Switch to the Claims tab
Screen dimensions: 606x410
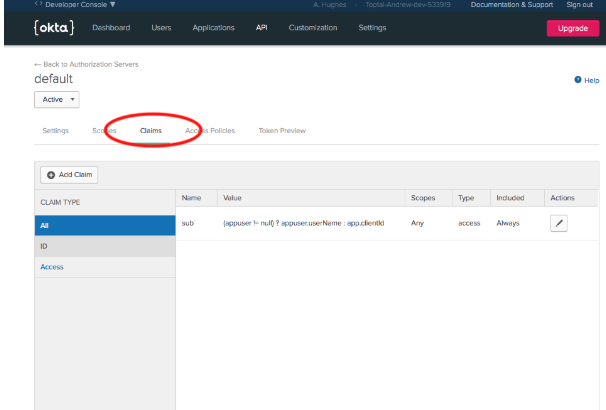click(151, 131)
